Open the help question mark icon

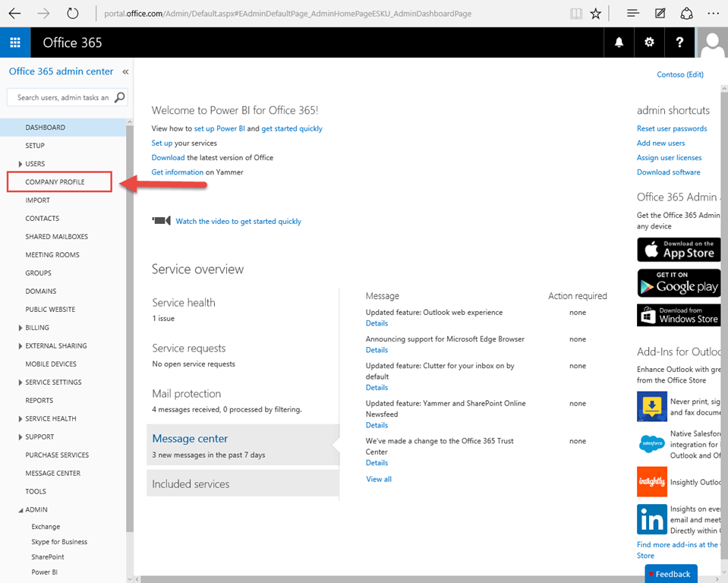(679, 43)
